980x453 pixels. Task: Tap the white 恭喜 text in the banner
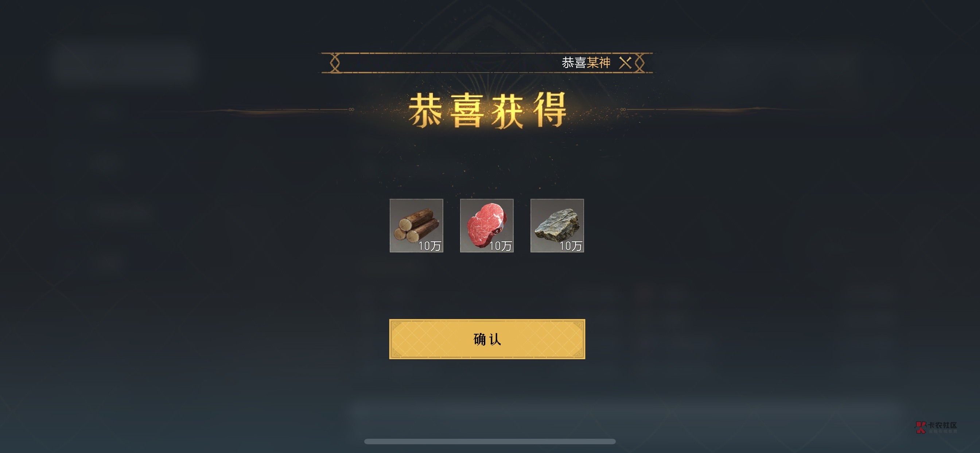tap(574, 62)
